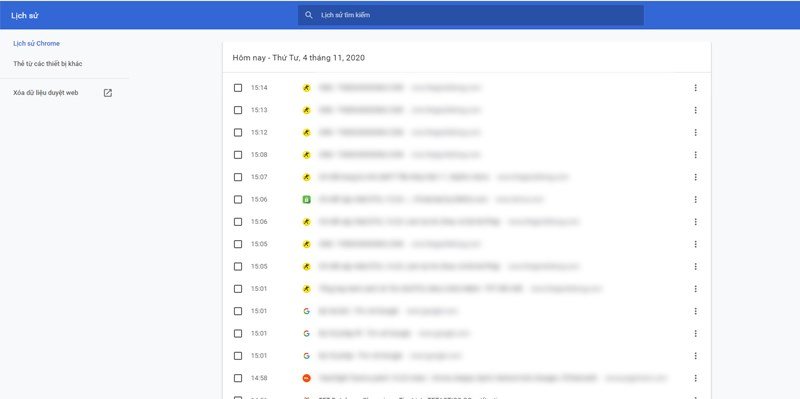Click the 15:07 timestamp
Viewport: 800px width, 399px height.
(x=259, y=177)
